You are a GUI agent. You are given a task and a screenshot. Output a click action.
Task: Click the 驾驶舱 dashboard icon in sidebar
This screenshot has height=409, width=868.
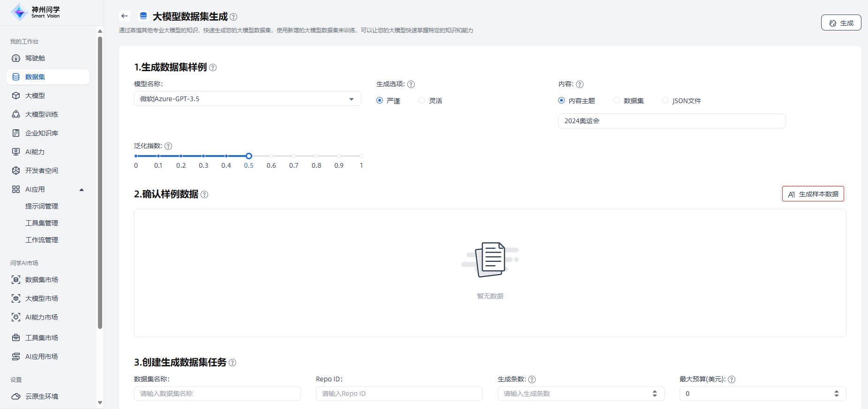16,58
